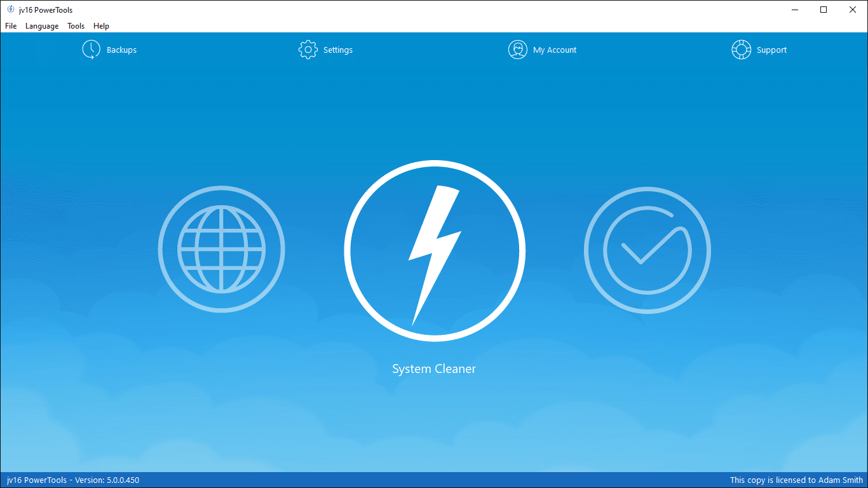
Task: Open the Support section
Action: (772, 50)
